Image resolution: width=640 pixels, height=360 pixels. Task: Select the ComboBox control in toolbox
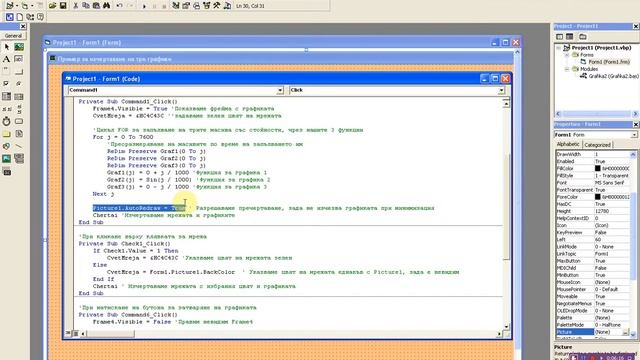click(7, 97)
